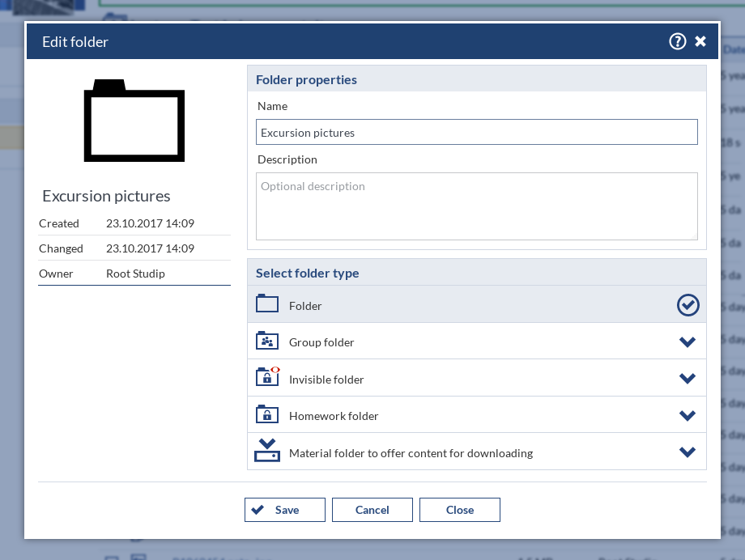745x560 pixels.
Task: Click the Homework folder lock icon
Action: click(267, 414)
